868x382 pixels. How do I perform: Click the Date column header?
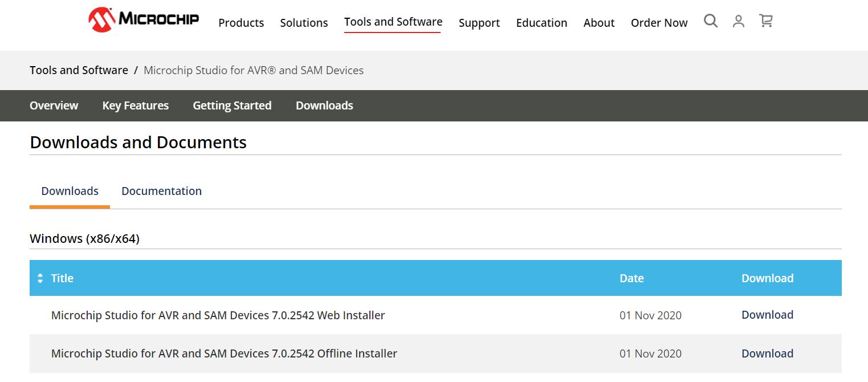point(631,278)
